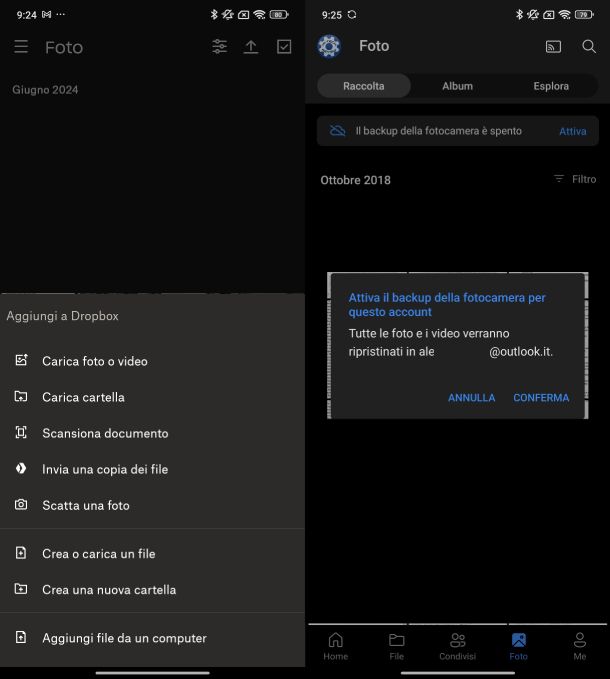Choose 'Carica cartella' from the list
This screenshot has height=679, width=610.
(152, 397)
